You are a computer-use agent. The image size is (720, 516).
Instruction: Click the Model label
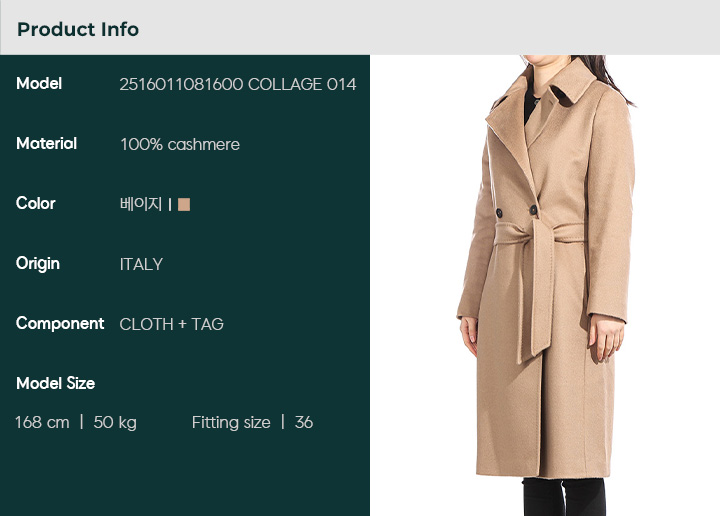click(39, 84)
